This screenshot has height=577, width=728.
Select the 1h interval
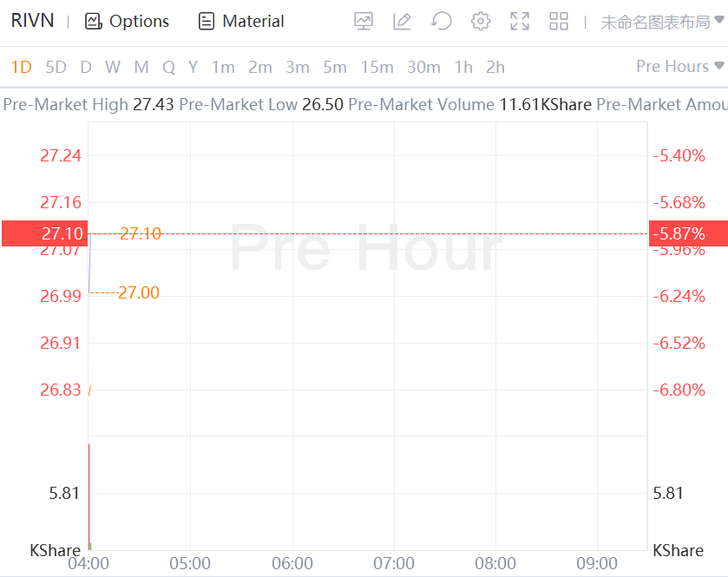[463, 67]
